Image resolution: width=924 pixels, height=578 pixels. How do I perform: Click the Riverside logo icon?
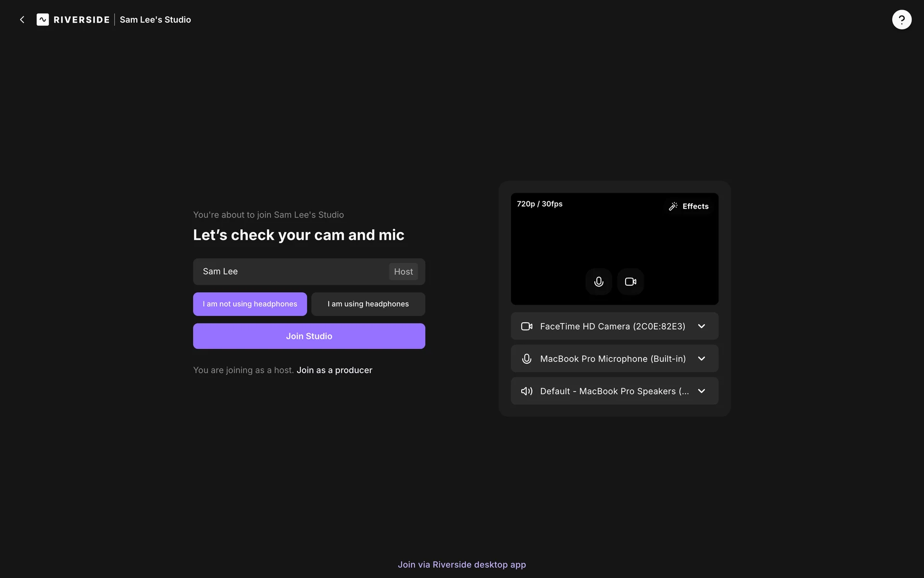pyautogui.click(x=43, y=20)
